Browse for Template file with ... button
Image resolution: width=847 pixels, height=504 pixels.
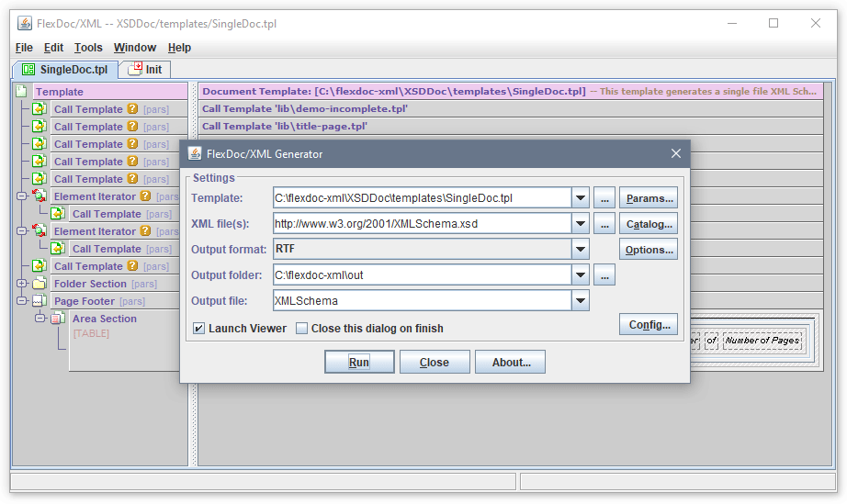(604, 198)
